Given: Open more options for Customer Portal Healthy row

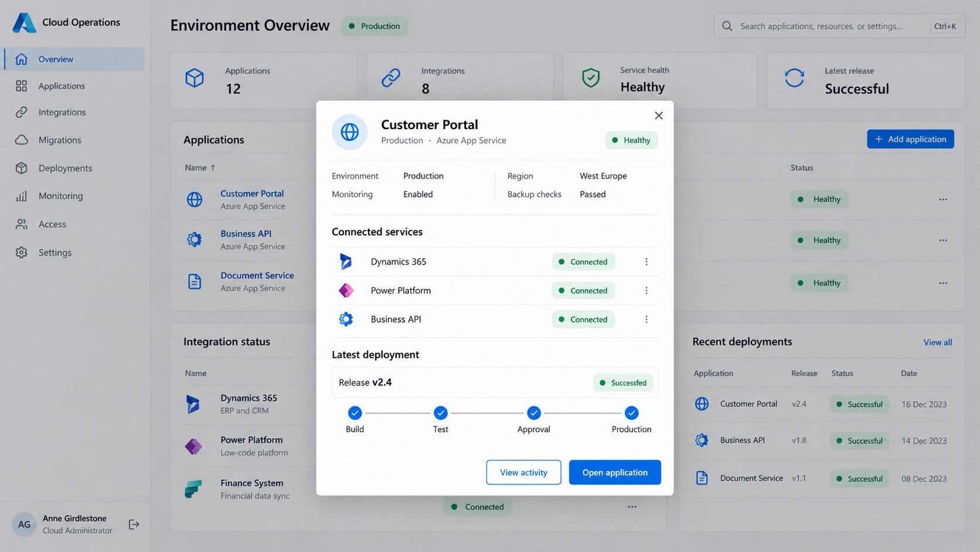Looking at the screenshot, I should tap(943, 199).
